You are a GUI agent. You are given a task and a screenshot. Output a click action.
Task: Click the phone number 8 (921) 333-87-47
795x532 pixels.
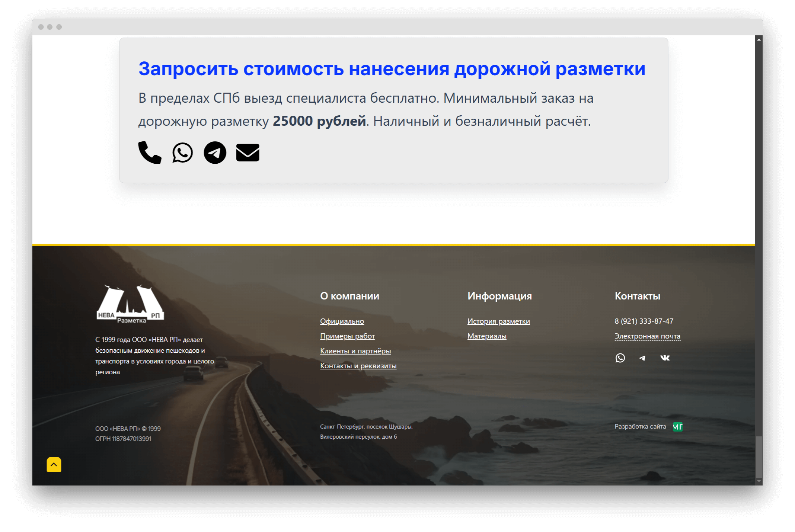point(644,321)
